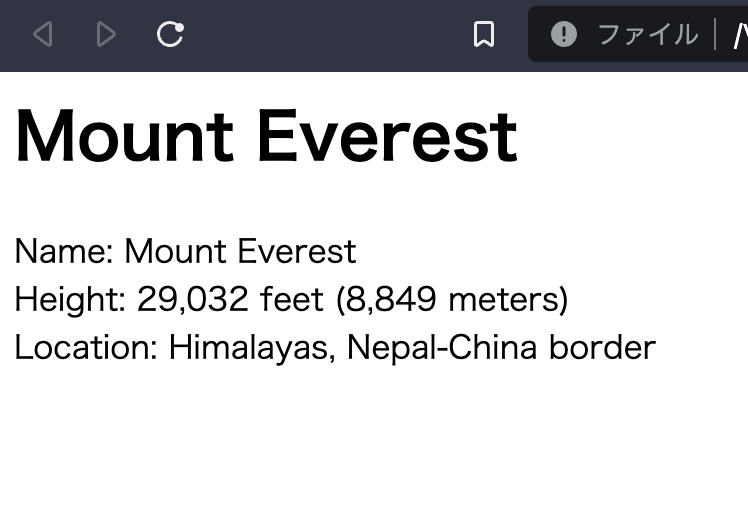This screenshot has width=748, height=516.
Task: Click the (8,849 meters) text
Action: click(x=452, y=299)
